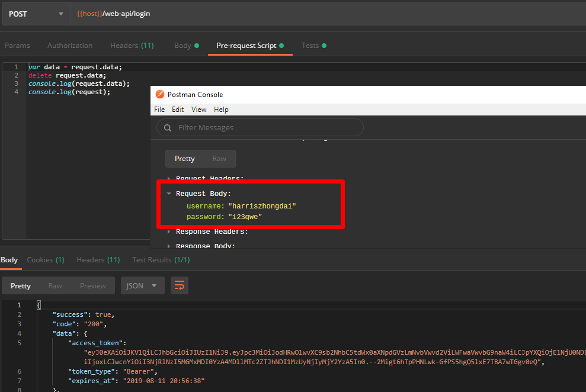Open the response Headers (11) tab
Screen dimensions: 586x392
click(98, 260)
